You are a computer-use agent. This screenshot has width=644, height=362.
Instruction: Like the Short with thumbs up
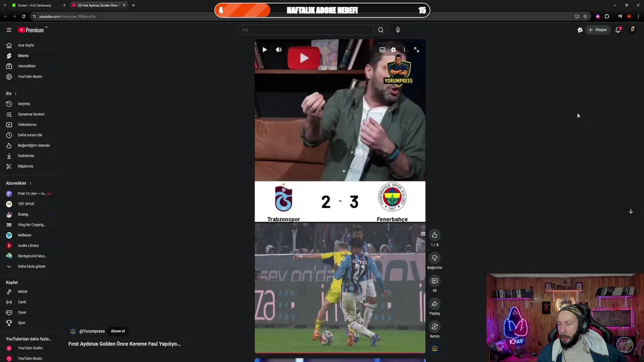435,235
